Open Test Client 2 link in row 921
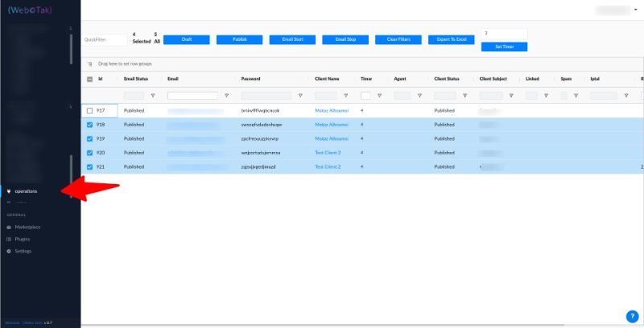This screenshot has width=644, height=328. pos(328,167)
